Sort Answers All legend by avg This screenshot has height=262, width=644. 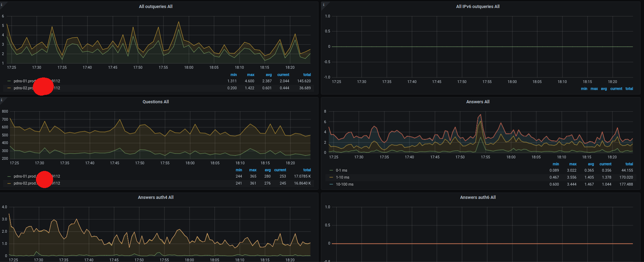click(591, 164)
